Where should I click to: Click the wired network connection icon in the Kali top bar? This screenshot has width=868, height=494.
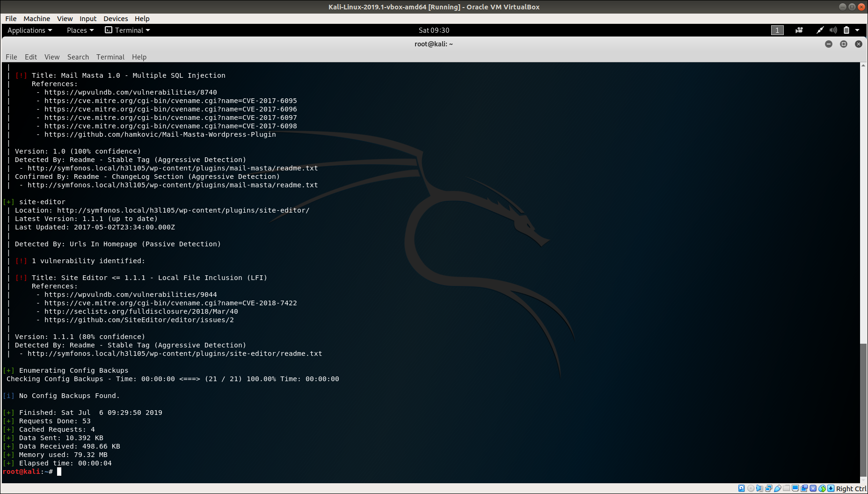[x=820, y=30]
